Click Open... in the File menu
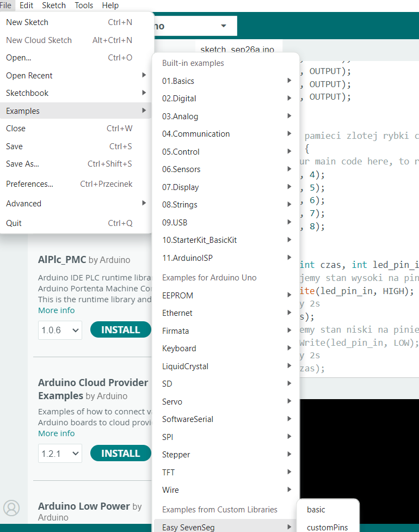This screenshot has height=532, width=419. coord(76,58)
